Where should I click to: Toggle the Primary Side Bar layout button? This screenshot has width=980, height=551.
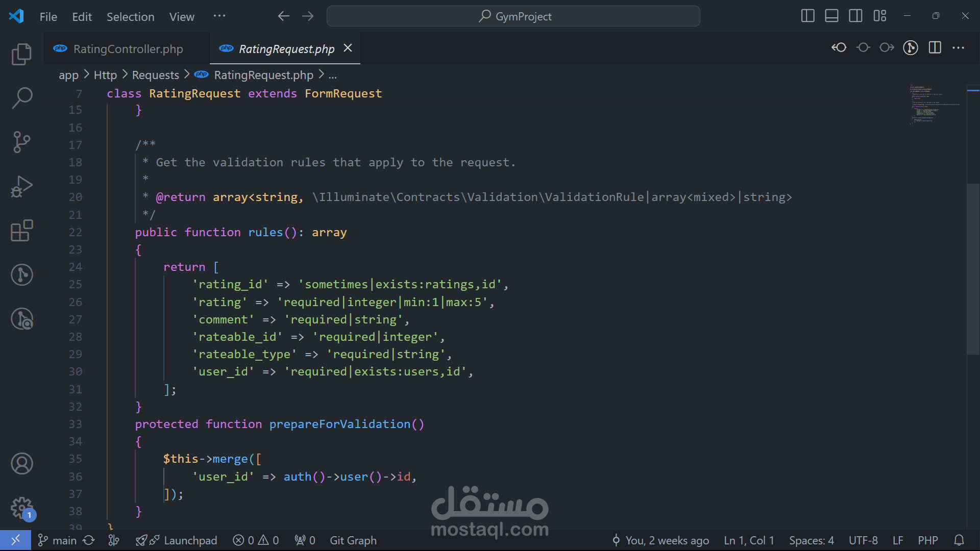tap(807, 16)
